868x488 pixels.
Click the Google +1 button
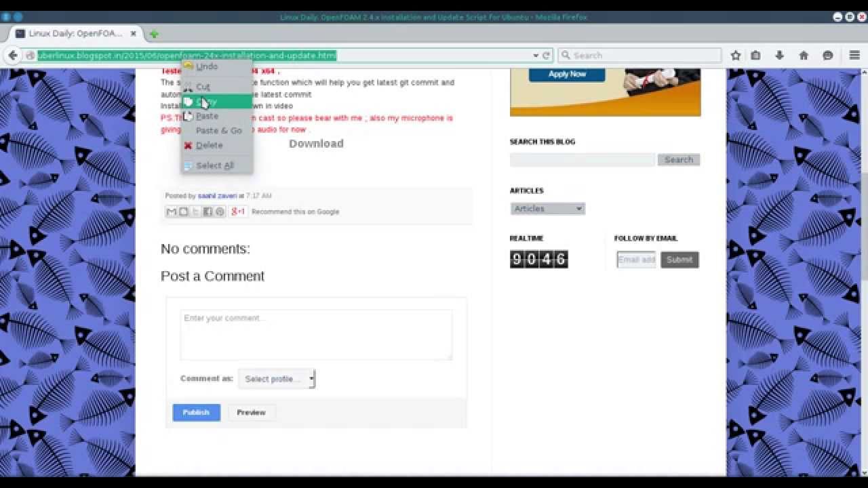pyautogui.click(x=238, y=211)
